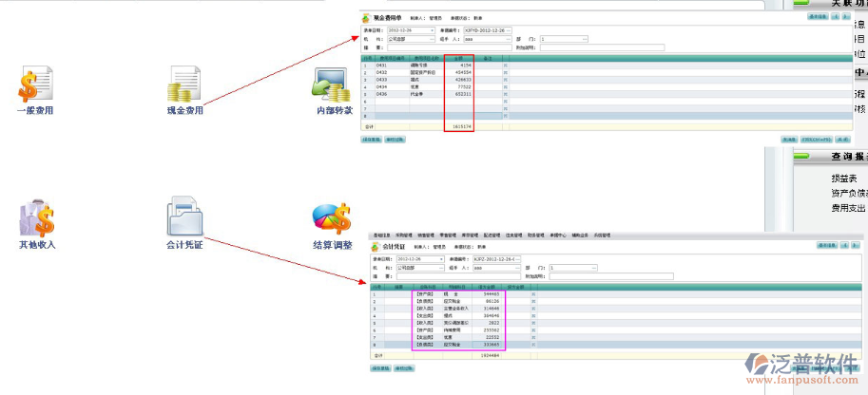
Task: Select the 系统管理 menu item
Action: click(x=603, y=234)
